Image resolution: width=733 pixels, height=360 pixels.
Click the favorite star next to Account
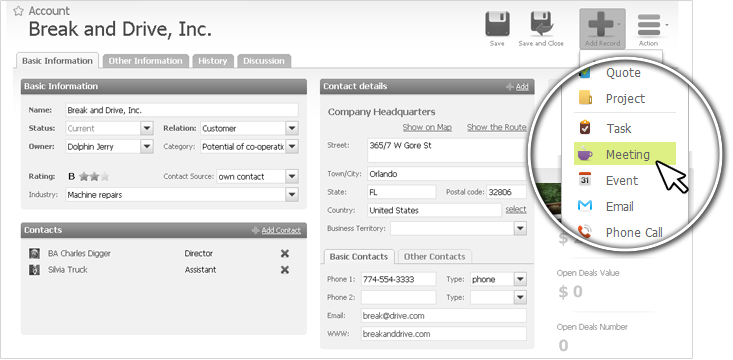pyautogui.click(x=18, y=11)
